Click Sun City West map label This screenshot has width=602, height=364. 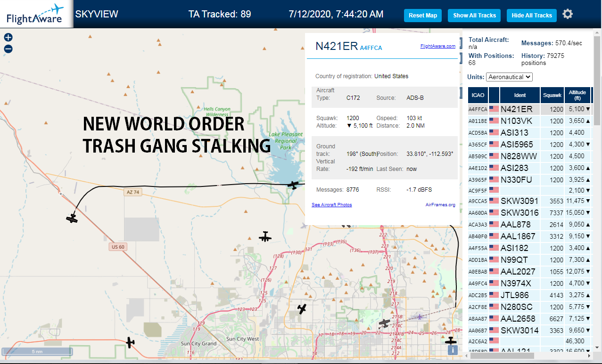[242, 339]
